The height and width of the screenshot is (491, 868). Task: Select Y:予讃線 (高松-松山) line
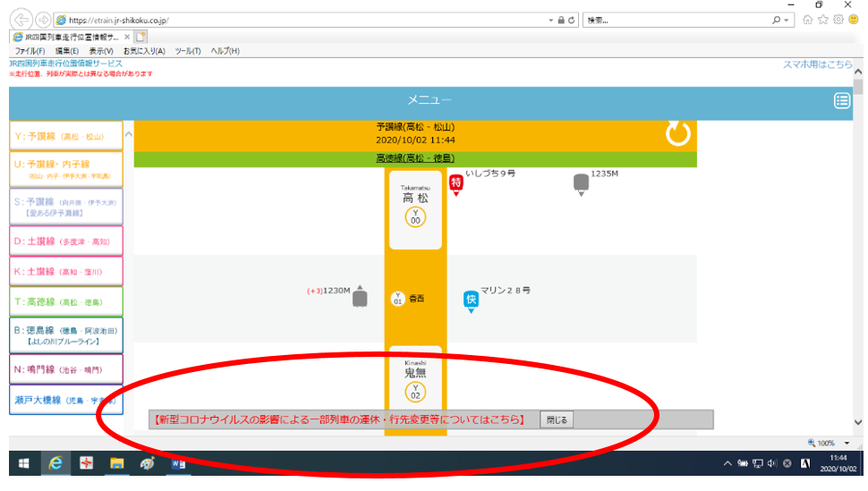[66, 136]
